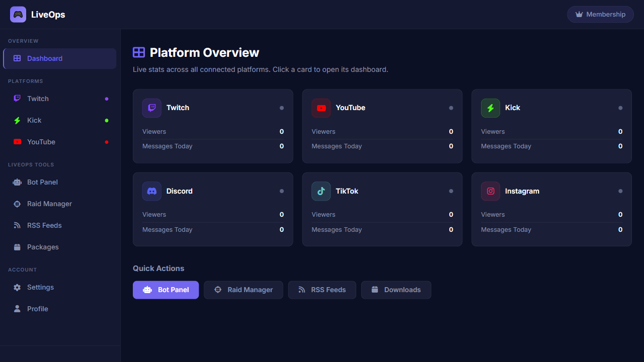Click the "Quick Actions" heading text

[x=158, y=268]
